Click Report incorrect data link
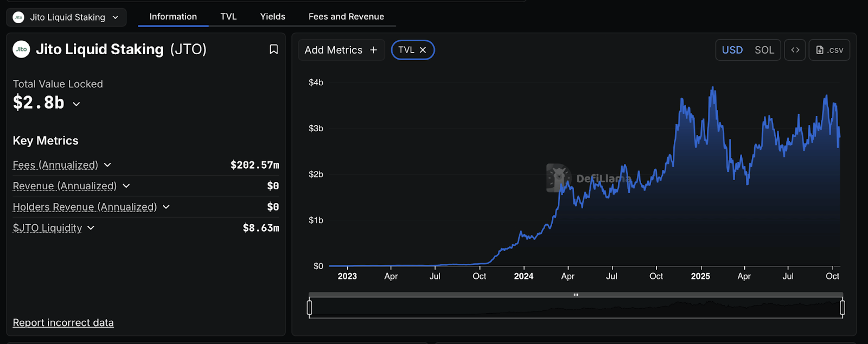 (x=63, y=323)
